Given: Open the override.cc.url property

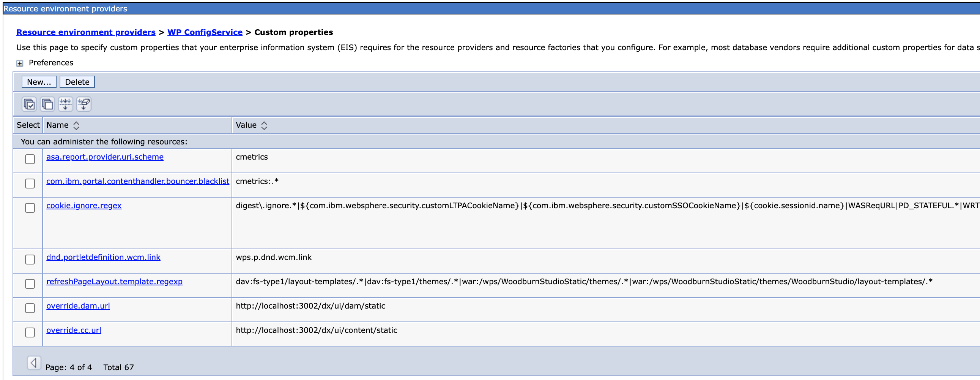Looking at the screenshot, I should 74,330.
